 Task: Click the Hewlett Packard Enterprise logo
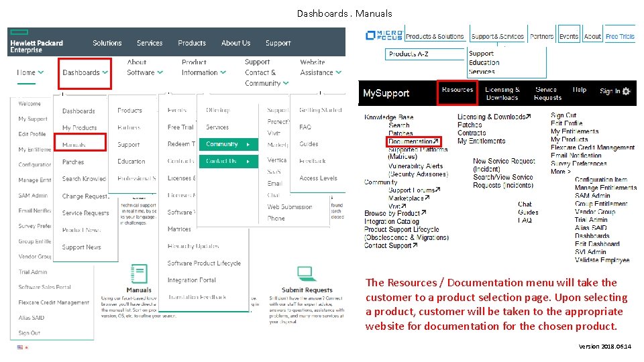[36, 42]
